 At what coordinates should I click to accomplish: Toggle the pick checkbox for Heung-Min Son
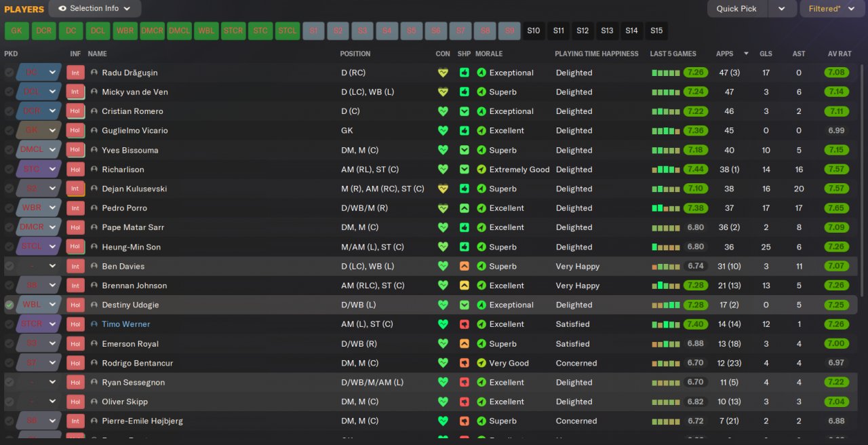pyautogui.click(x=9, y=247)
